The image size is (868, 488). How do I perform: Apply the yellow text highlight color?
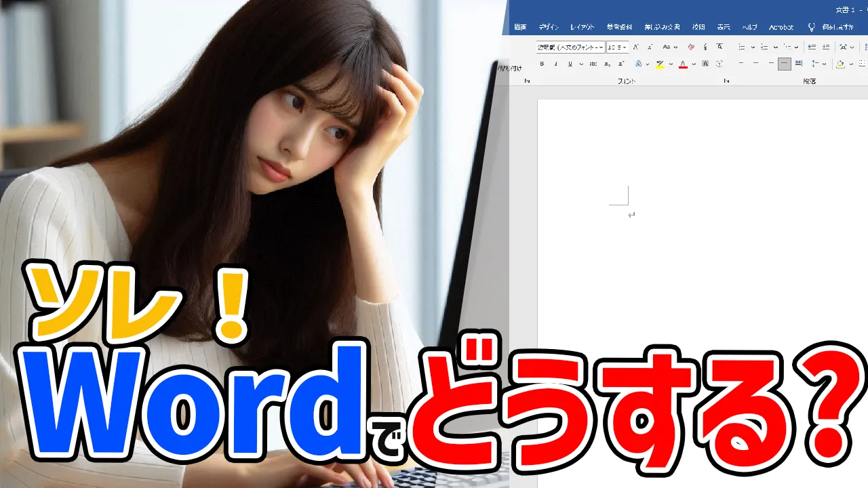click(x=660, y=64)
